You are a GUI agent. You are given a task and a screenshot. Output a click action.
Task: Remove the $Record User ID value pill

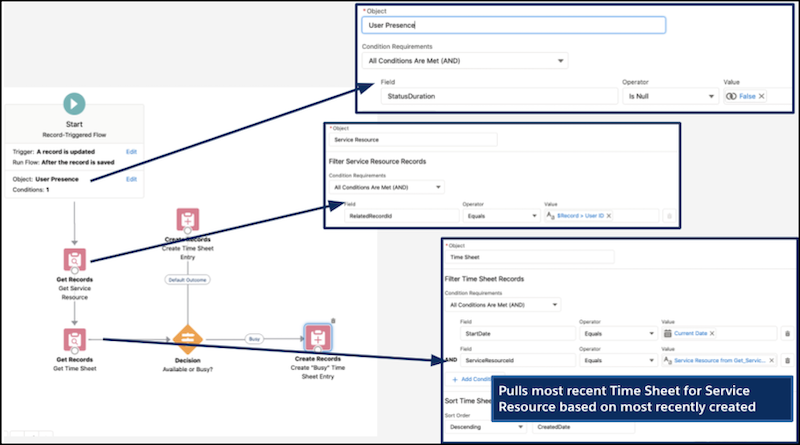[609, 216]
